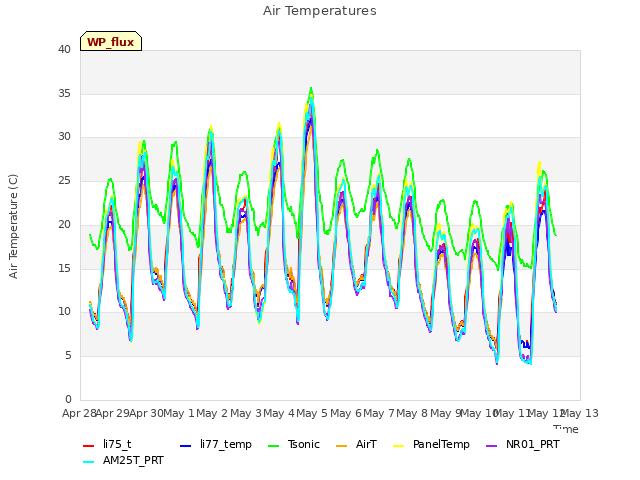This screenshot has width=640, height=480.
Task: Click the li75_t red legend swatch
Action: (x=89, y=446)
